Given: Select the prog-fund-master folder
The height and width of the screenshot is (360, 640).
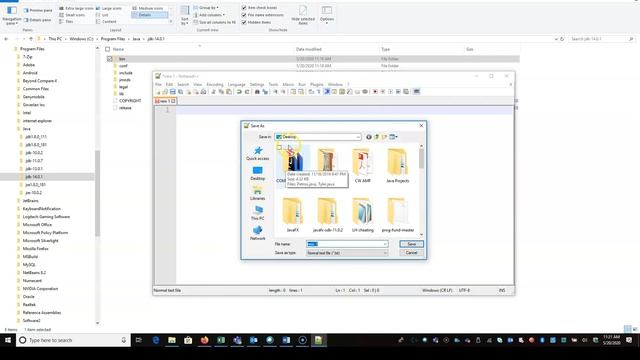Looking at the screenshot, I should [x=398, y=215].
